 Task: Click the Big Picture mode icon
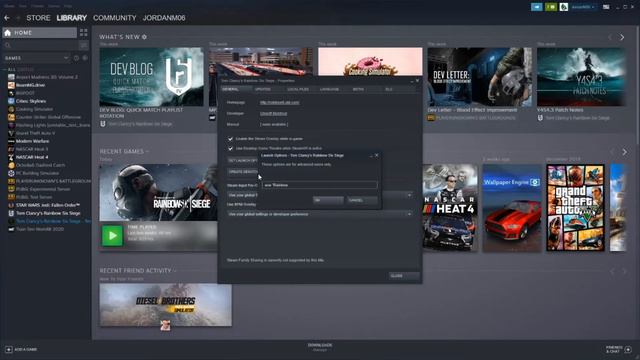tap(606, 7)
